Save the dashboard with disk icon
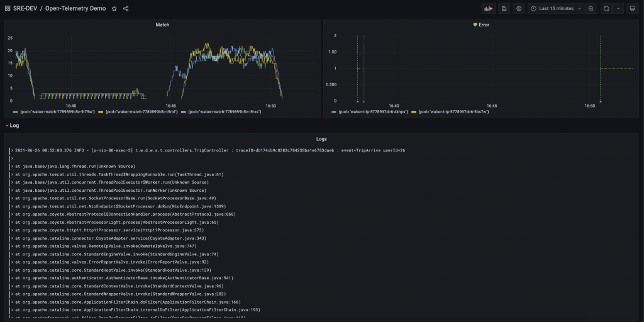 coord(504,8)
